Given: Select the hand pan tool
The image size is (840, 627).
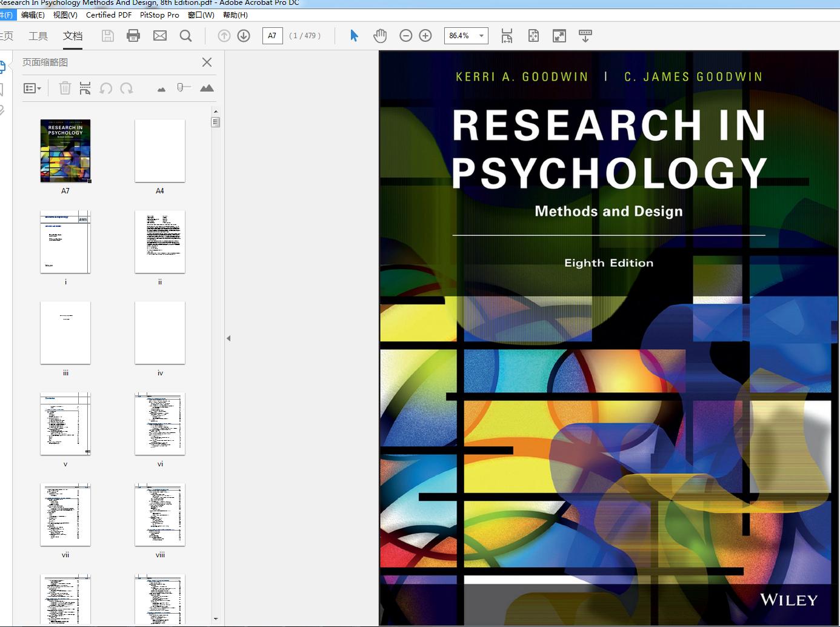Looking at the screenshot, I should [380, 36].
